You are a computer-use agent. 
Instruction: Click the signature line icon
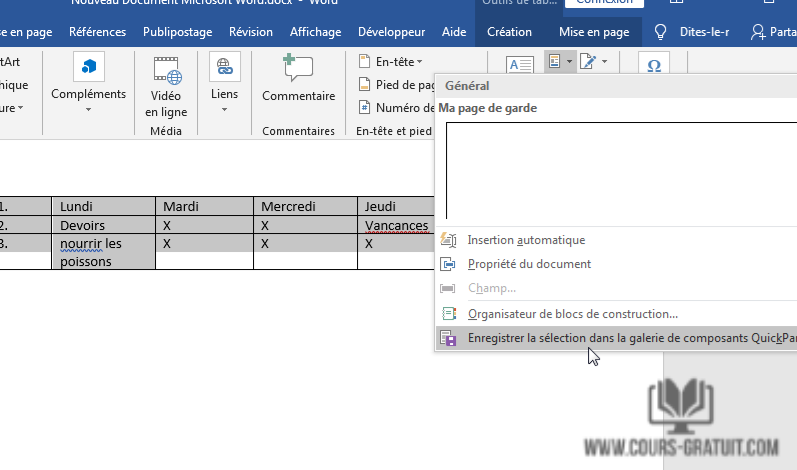point(588,62)
